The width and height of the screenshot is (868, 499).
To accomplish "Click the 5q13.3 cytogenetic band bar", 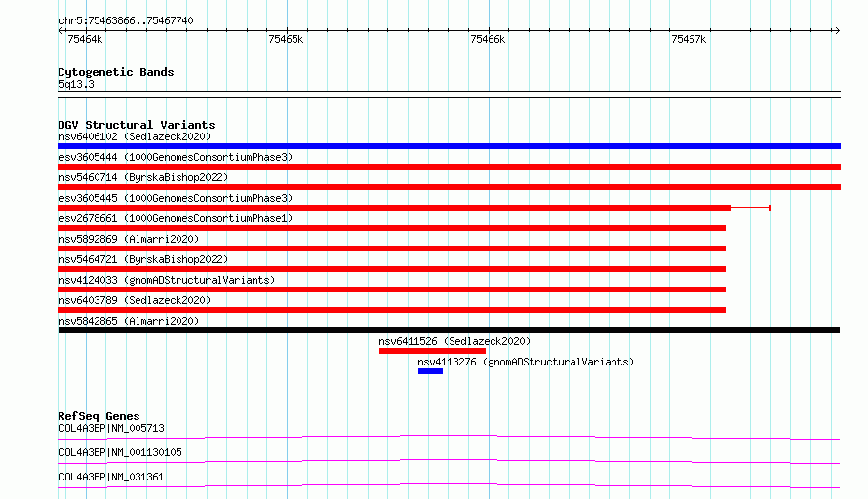I will [449, 95].
